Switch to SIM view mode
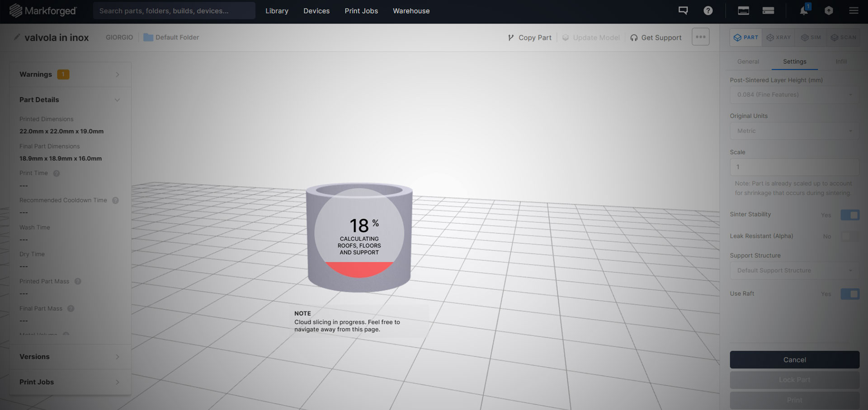 pos(811,37)
